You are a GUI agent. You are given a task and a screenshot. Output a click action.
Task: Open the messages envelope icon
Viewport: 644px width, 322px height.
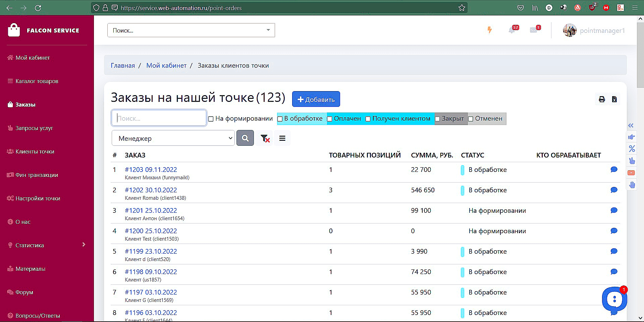(534, 30)
